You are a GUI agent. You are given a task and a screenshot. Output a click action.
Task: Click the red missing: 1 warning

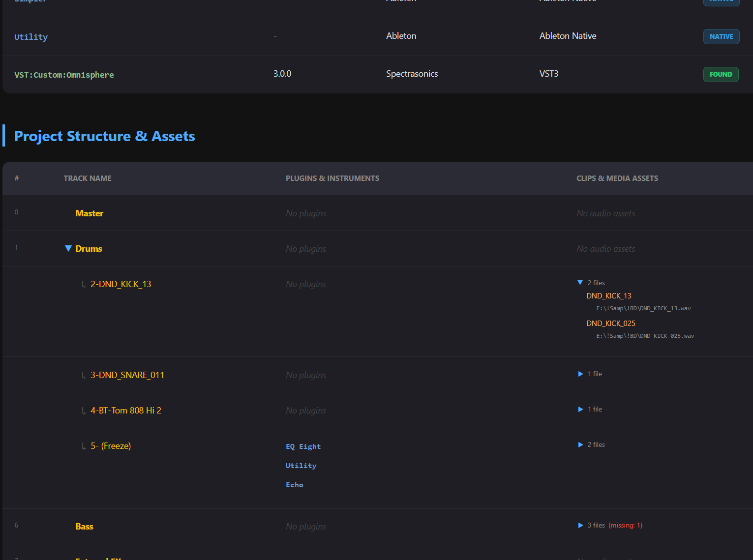(625, 526)
